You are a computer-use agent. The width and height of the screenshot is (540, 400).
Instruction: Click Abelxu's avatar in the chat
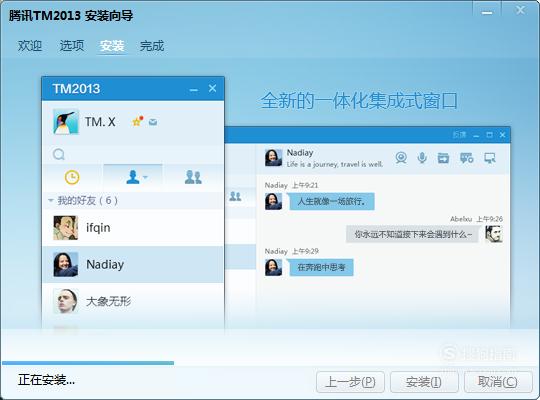tap(494, 234)
